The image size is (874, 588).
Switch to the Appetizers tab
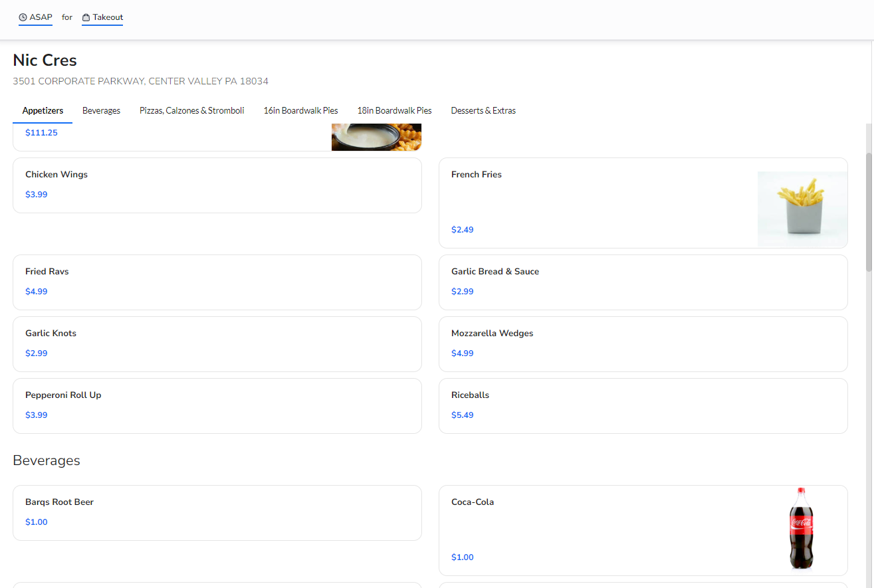pos(43,111)
